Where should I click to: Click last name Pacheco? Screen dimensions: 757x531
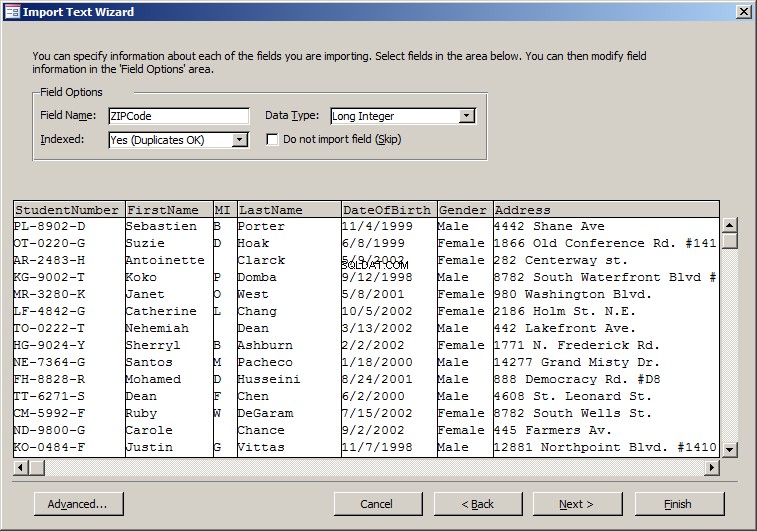click(265, 362)
